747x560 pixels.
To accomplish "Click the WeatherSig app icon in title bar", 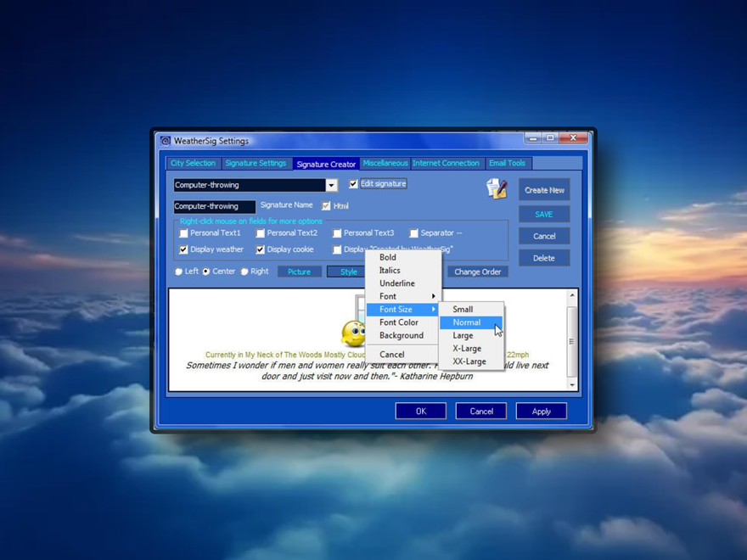I will (x=166, y=141).
